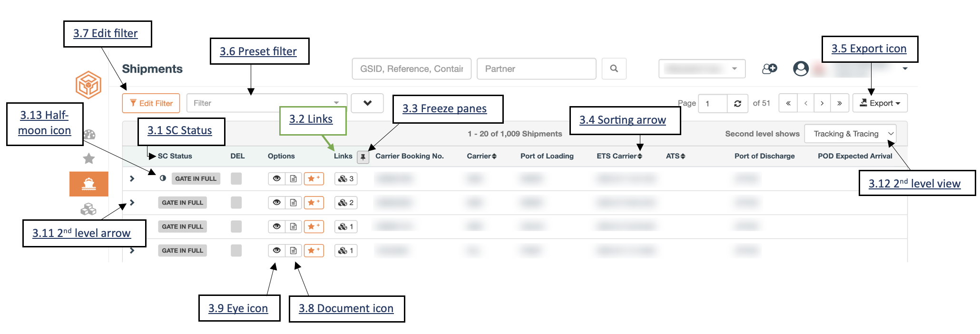Open the dashboard gauge sidebar icon

(89, 135)
